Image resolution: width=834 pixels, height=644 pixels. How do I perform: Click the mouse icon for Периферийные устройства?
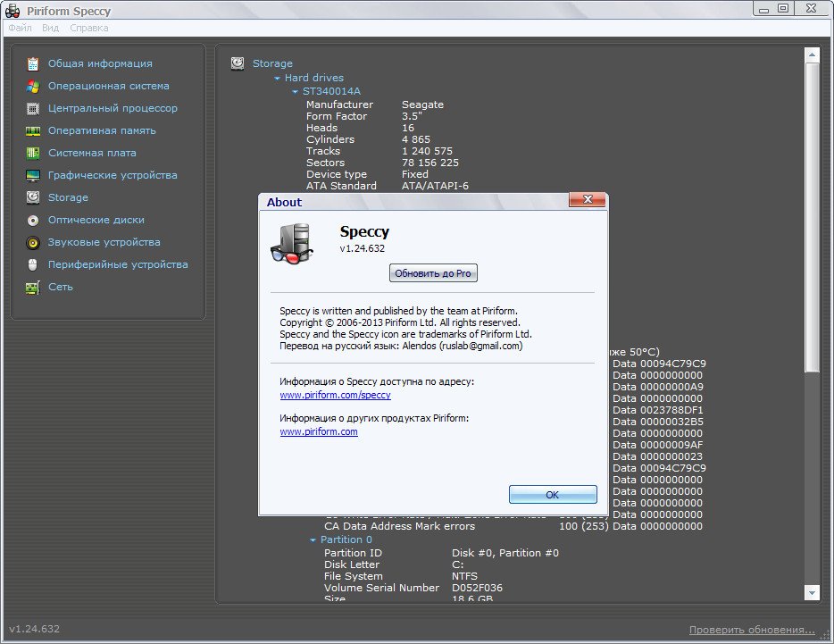33,264
